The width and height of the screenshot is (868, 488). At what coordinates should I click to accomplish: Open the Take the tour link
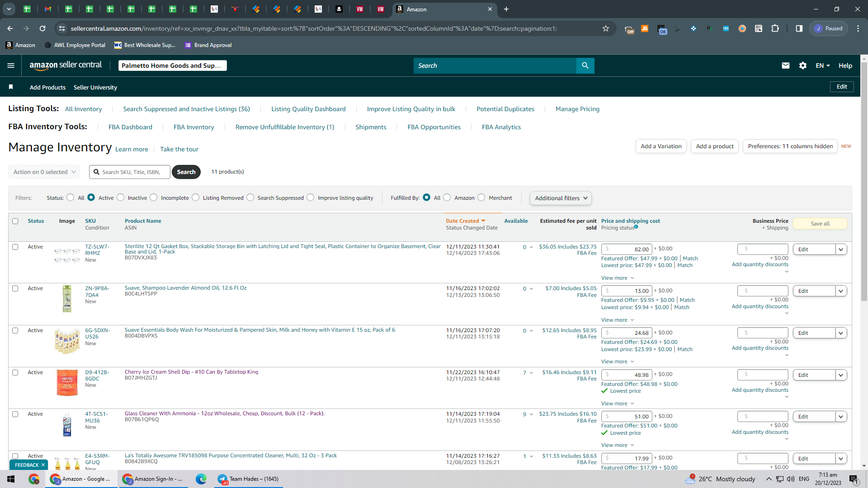(x=179, y=150)
